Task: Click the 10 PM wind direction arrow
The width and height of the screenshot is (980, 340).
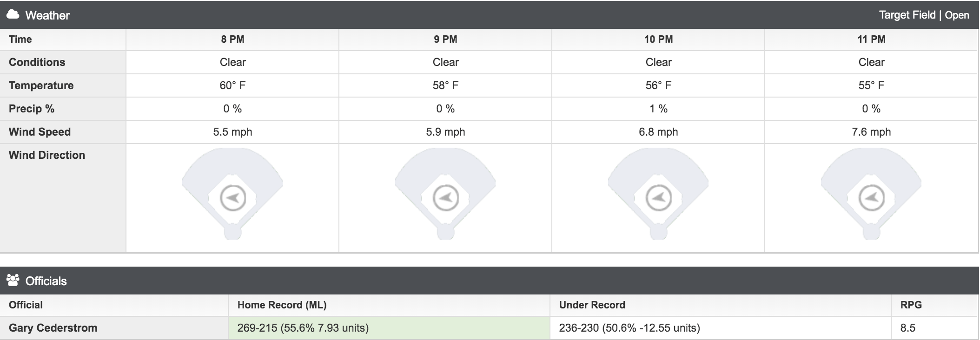Action: [658, 199]
